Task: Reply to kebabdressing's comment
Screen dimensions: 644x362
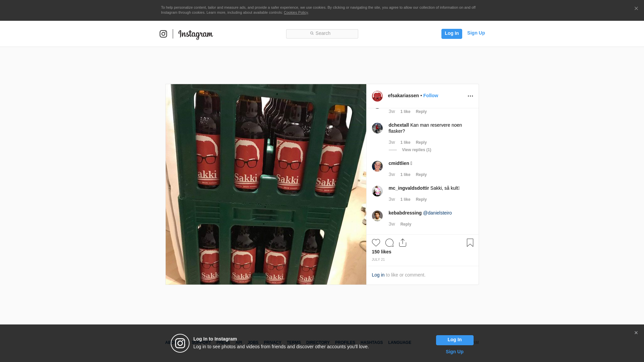Action: click(x=406, y=224)
